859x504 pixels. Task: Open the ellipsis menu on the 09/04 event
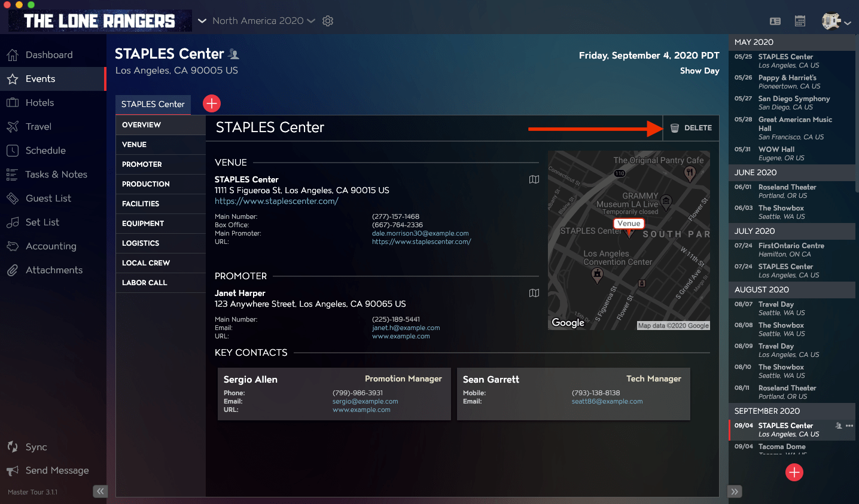849,425
